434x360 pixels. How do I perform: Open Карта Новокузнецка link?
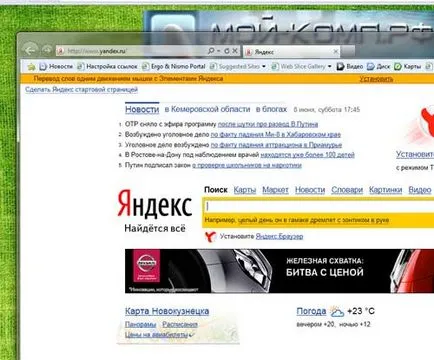tap(167, 311)
